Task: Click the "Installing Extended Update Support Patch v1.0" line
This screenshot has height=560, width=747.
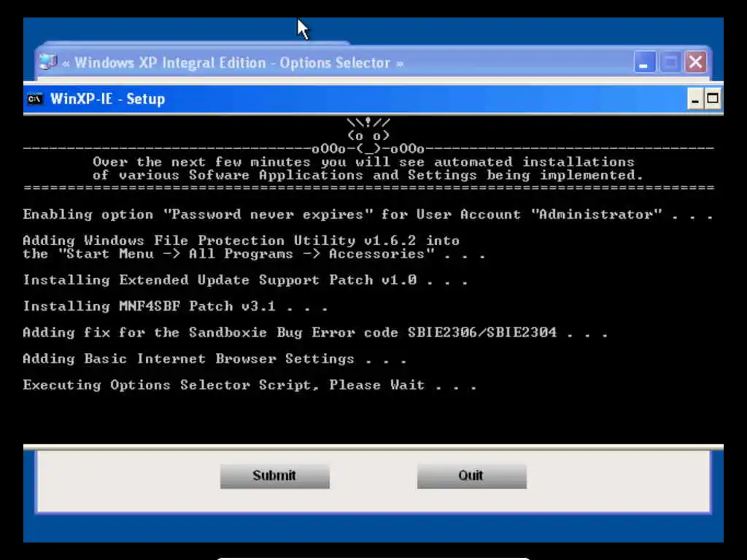Action: pyautogui.click(x=245, y=280)
